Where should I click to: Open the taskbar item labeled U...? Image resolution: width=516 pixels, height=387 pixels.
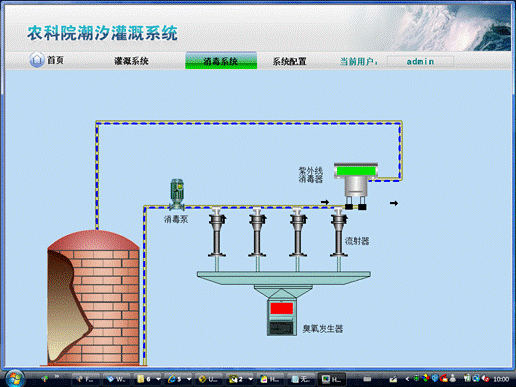(208, 379)
